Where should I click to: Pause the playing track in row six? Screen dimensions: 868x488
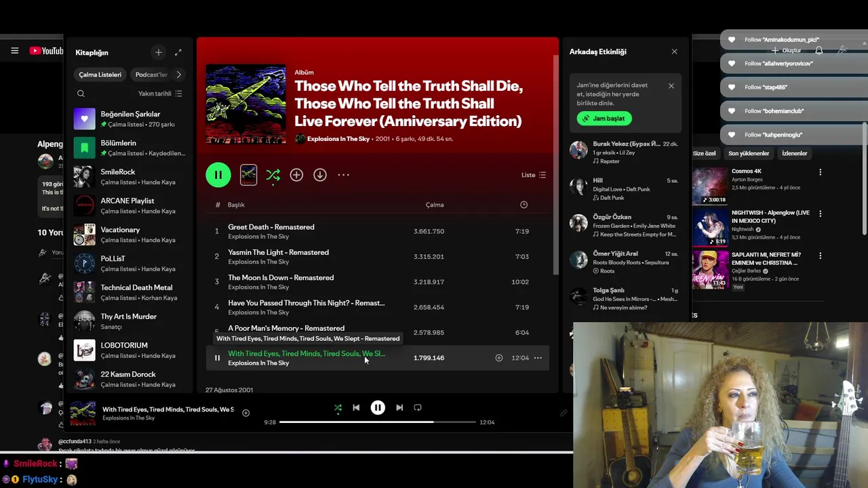pyautogui.click(x=217, y=358)
